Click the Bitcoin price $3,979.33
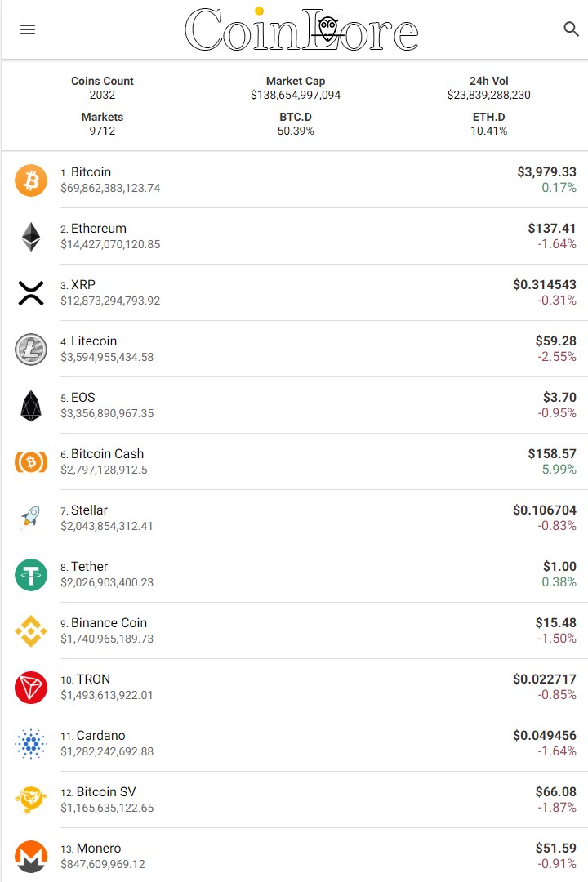The image size is (588, 882). 546,172
